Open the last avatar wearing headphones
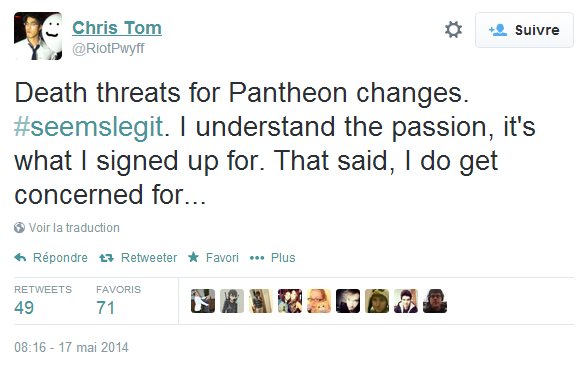Viewport: 582px width, 368px height. coord(435,301)
